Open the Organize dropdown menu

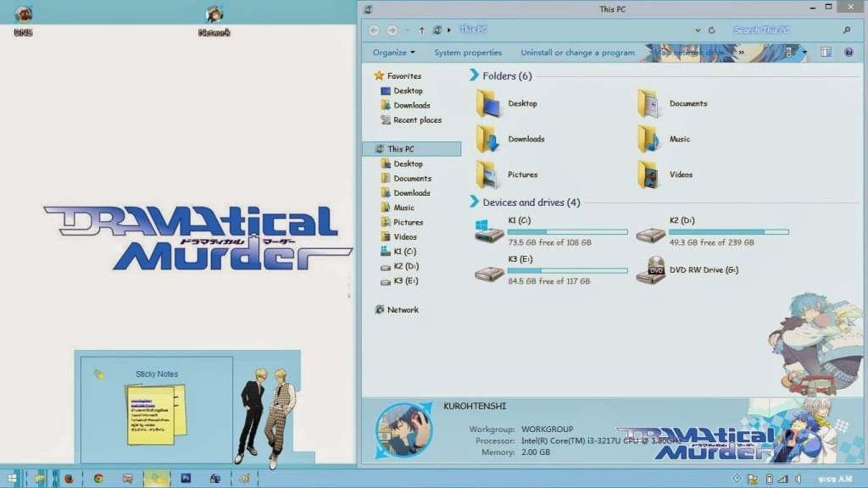pos(394,53)
